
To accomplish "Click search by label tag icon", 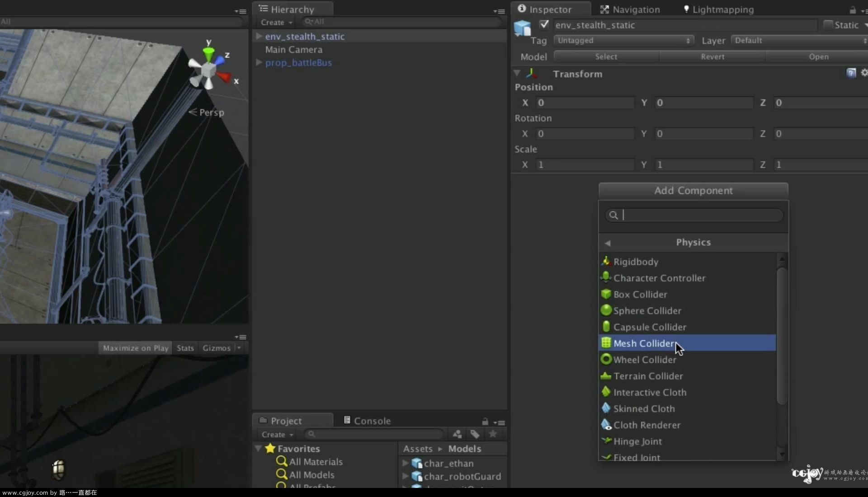I will [475, 434].
